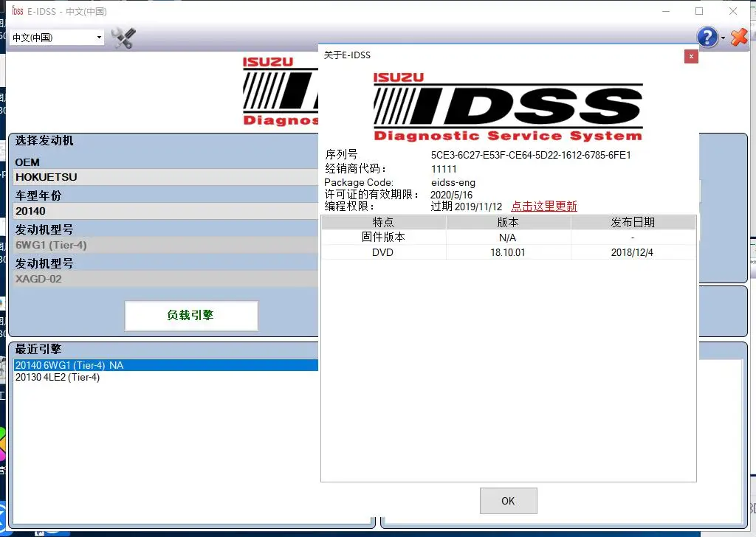Click the eidss-eng package code value
The image size is (756, 537).
453,182
